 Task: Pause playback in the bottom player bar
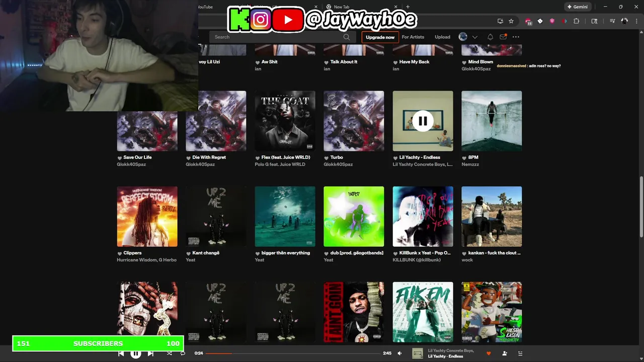pos(136,353)
